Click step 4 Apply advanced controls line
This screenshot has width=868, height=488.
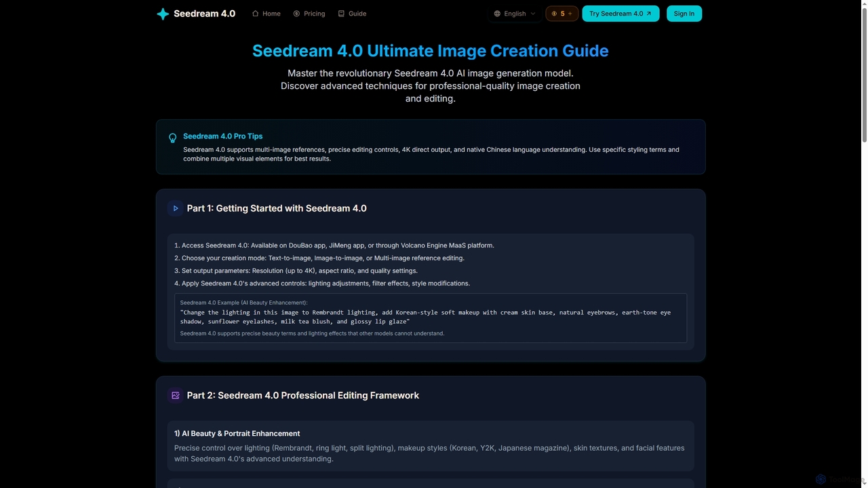click(x=322, y=283)
